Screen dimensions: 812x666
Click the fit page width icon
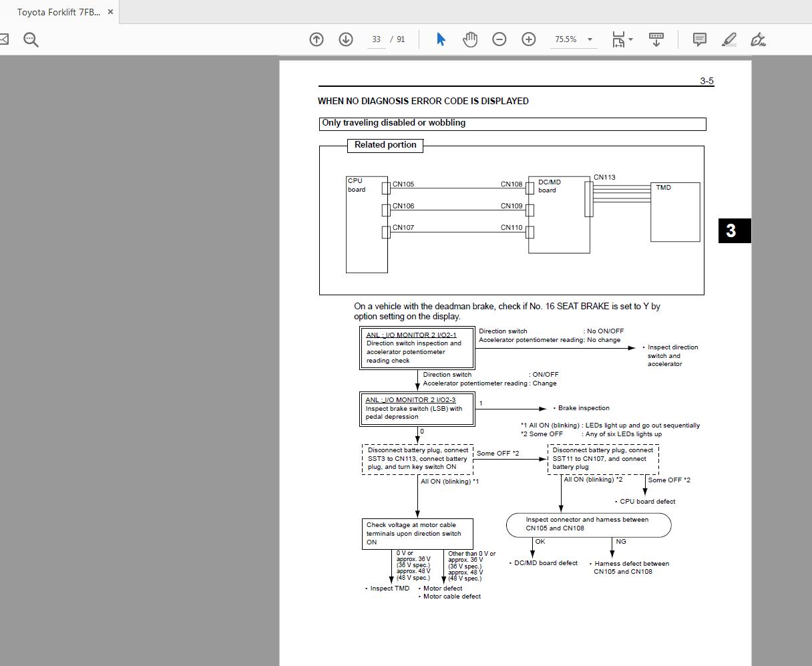[618, 39]
